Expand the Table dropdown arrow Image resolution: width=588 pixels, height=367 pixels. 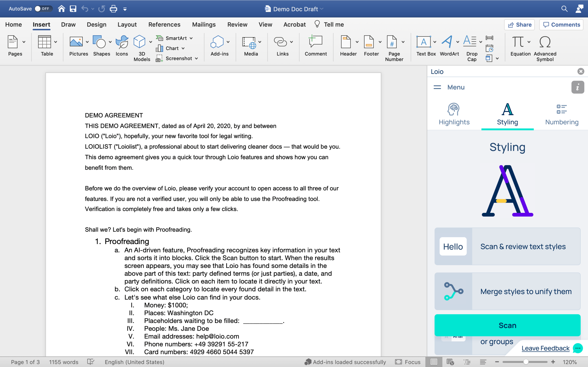[56, 42]
